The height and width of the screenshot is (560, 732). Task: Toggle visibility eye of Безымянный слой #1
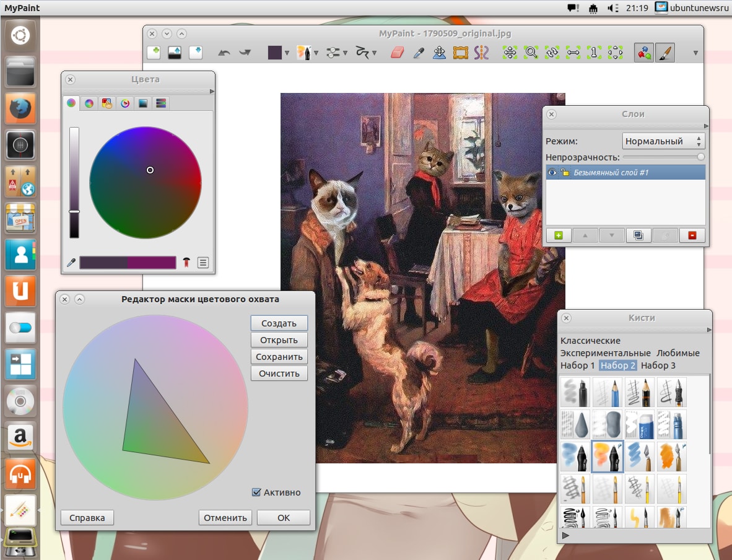click(552, 172)
